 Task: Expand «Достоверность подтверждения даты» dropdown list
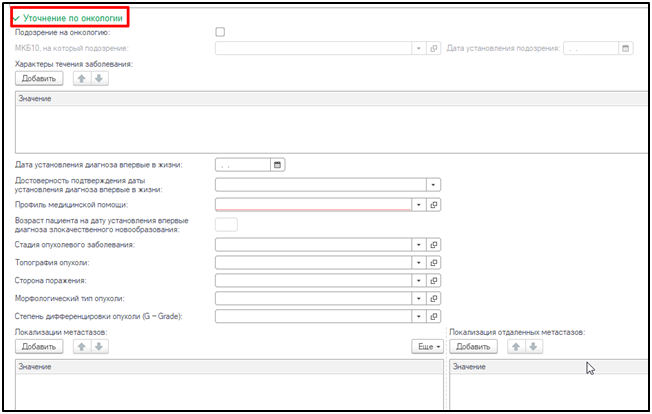pos(433,185)
